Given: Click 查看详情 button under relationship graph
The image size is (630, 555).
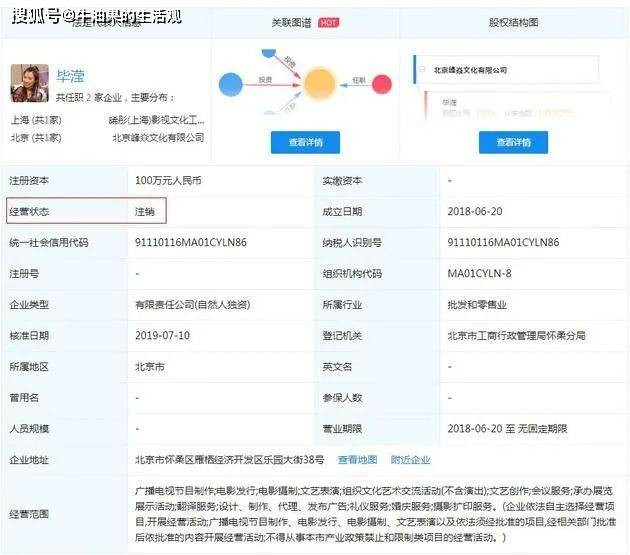Looking at the screenshot, I should (305, 142).
